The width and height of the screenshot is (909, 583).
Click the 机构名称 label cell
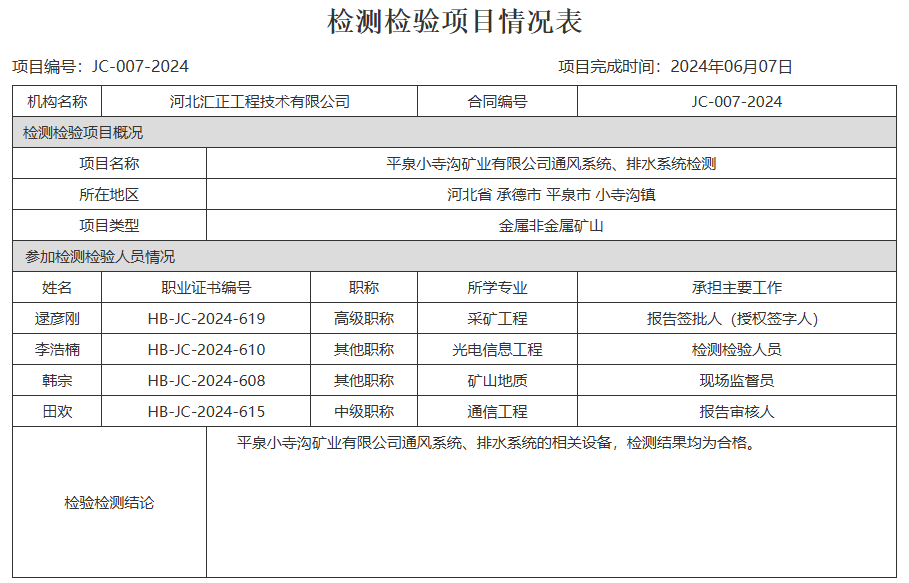point(57,101)
